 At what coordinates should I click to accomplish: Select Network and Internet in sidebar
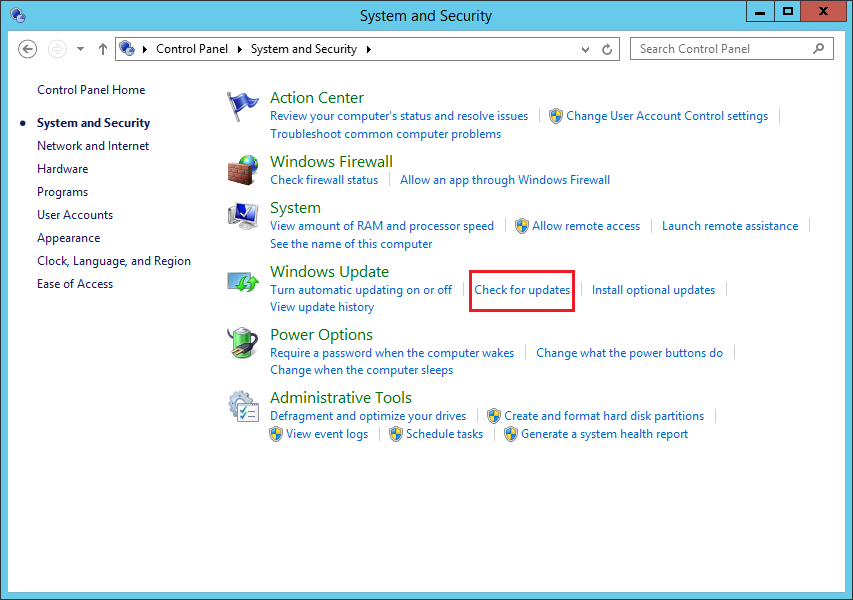pos(93,146)
